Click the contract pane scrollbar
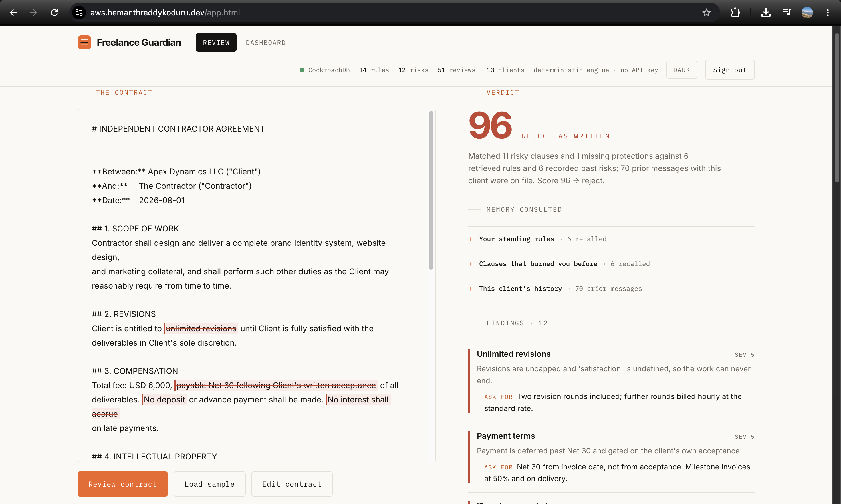841x504 pixels. click(431, 190)
